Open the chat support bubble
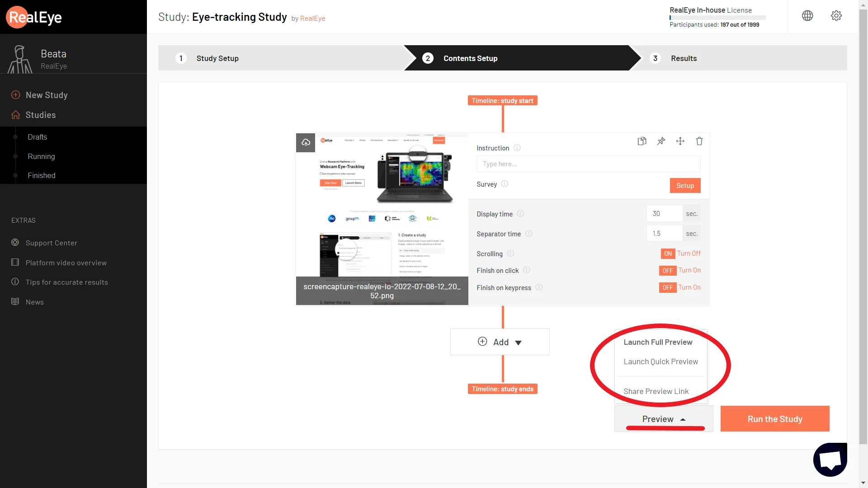Screen dimensions: 868x488 [830, 460]
